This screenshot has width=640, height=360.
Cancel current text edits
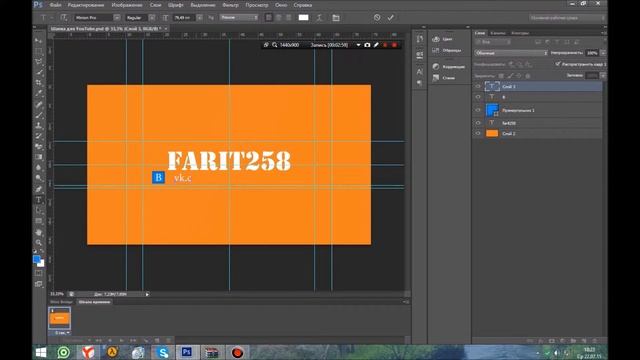[x=377, y=18]
